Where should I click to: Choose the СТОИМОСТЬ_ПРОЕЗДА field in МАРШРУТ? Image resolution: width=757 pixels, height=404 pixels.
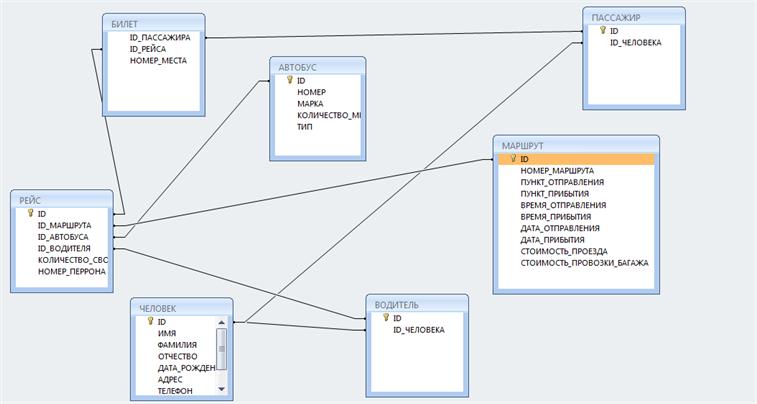[564, 251]
